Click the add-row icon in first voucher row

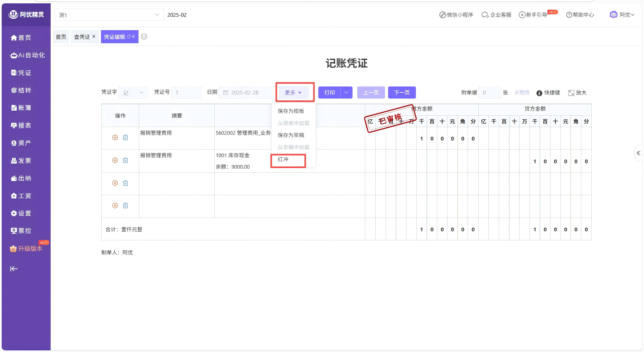click(x=115, y=137)
